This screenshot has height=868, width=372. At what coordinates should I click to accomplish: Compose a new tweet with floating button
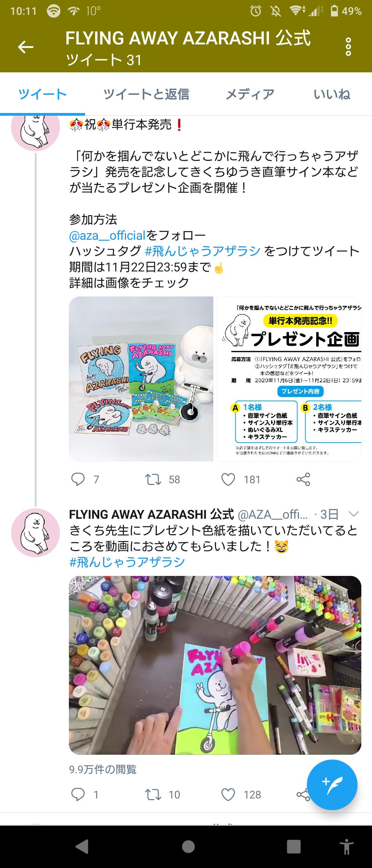(x=332, y=785)
